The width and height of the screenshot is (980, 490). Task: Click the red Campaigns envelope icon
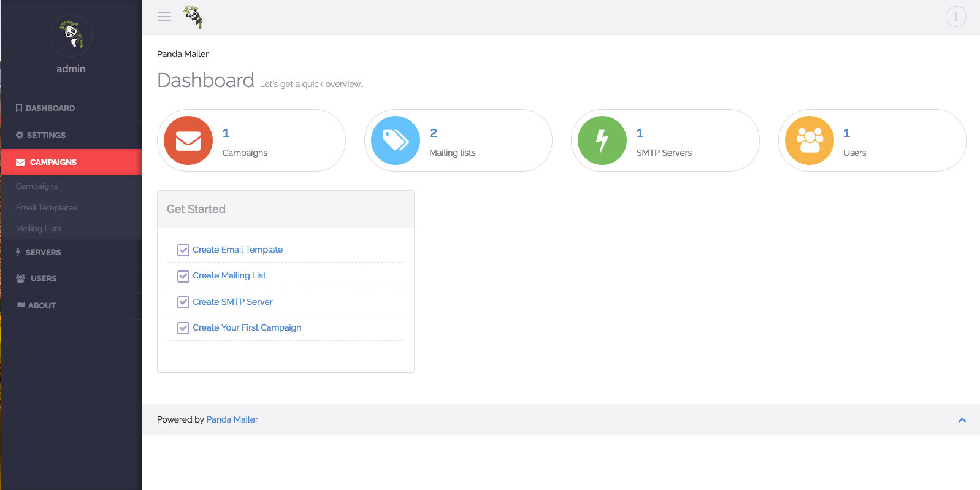(188, 140)
